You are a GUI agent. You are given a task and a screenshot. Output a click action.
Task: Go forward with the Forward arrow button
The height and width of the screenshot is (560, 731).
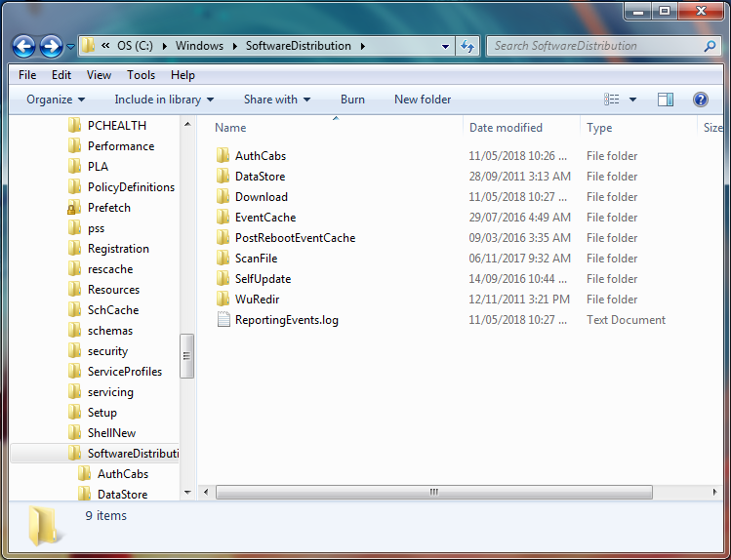click(51, 46)
